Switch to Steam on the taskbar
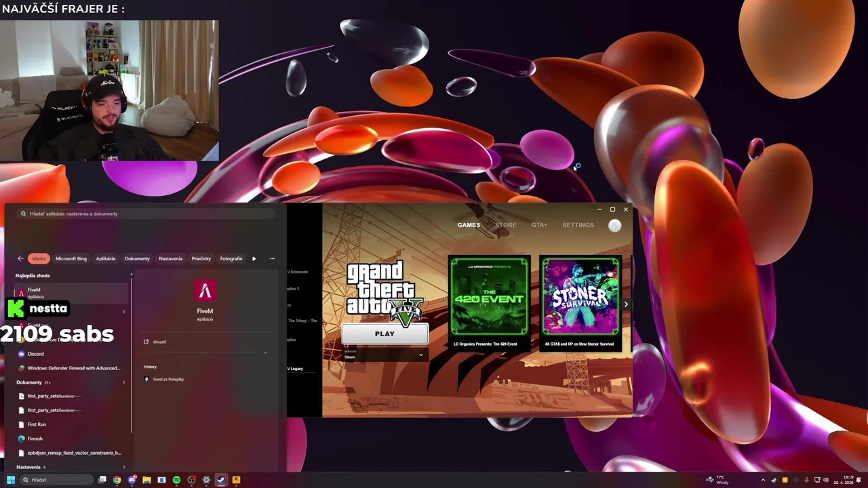 pyautogui.click(x=221, y=480)
